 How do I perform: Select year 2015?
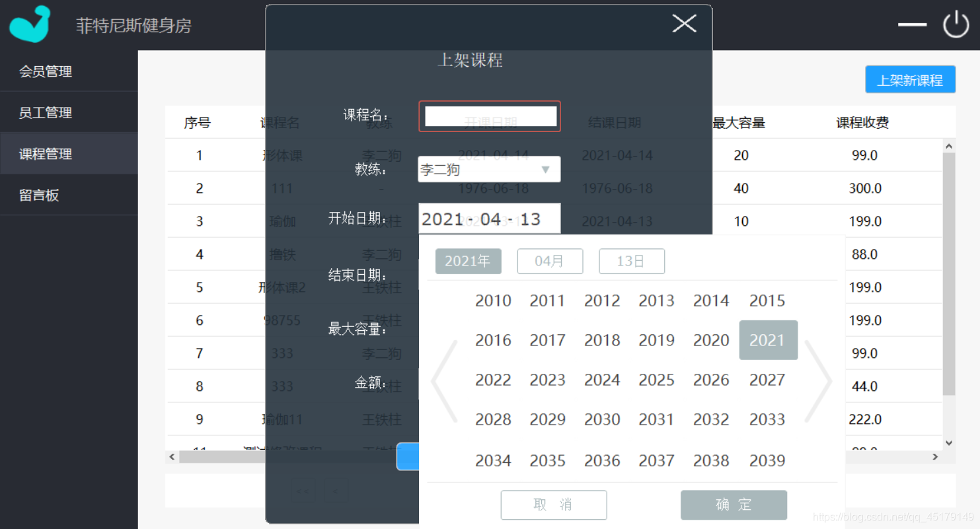pyautogui.click(x=767, y=300)
